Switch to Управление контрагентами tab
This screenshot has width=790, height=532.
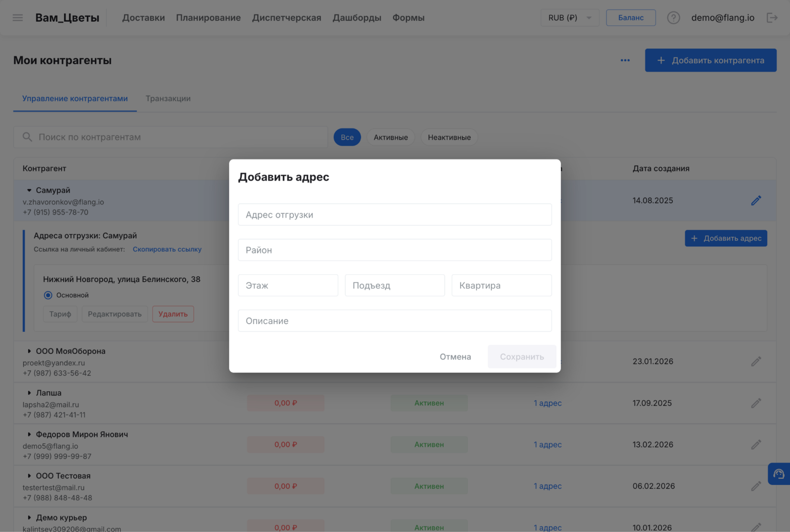tap(75, 98)
